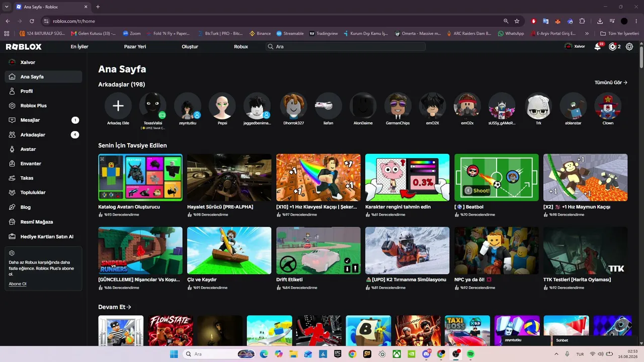Show hidden system tray icons
This screenshot has width=644, height=362.
pos(557,354)
